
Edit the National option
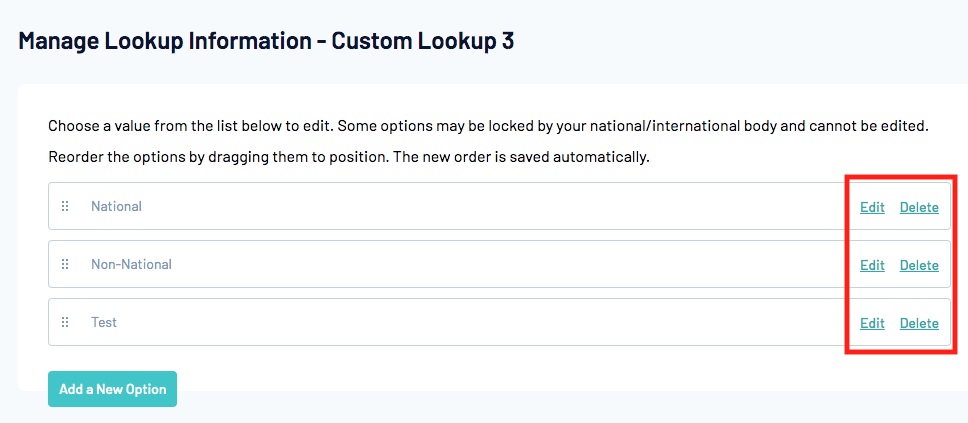pyautogui.click(x=872, y=208)
